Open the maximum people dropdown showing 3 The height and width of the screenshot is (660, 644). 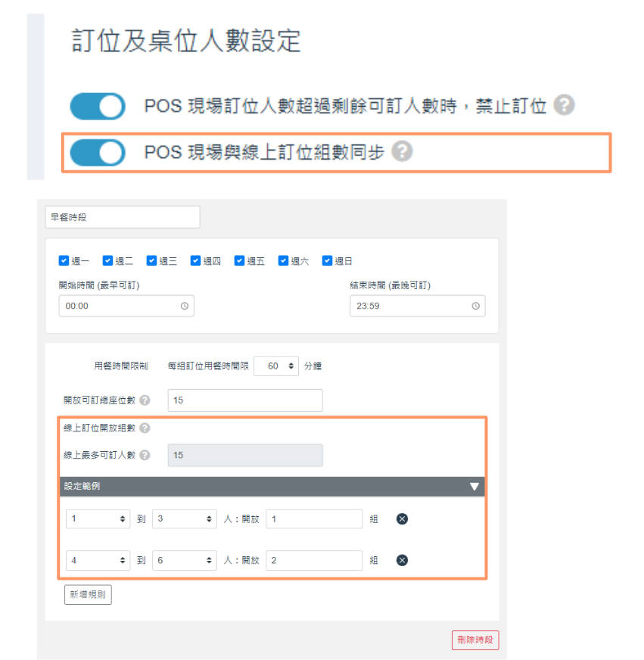tap(185, 518)
